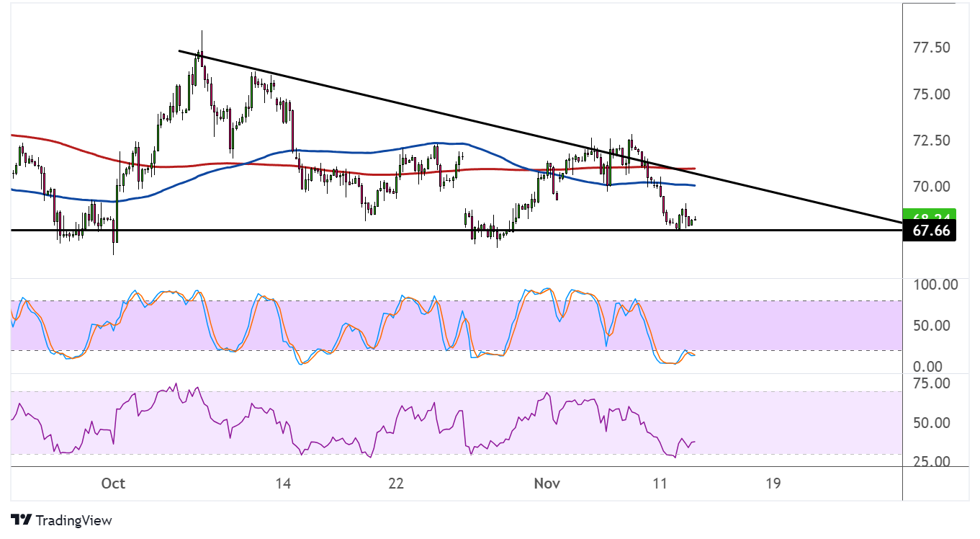Click the 25.00 RSI scale label
Screen dimensions: 980x539
(931, 461)
